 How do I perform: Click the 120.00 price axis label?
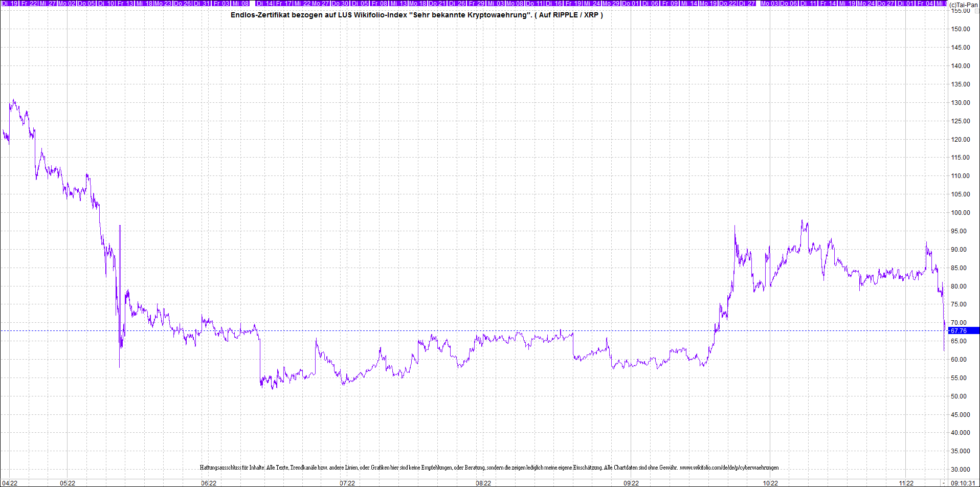960,140
